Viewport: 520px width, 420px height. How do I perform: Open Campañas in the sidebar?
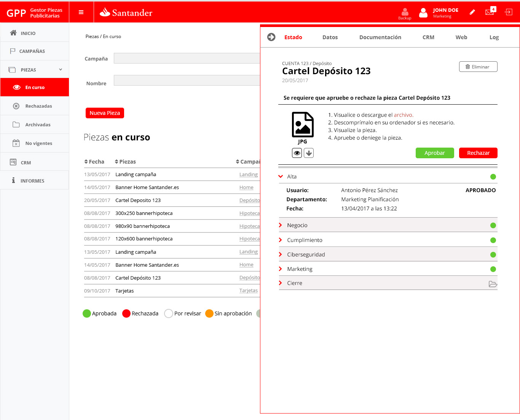[35, 51]
